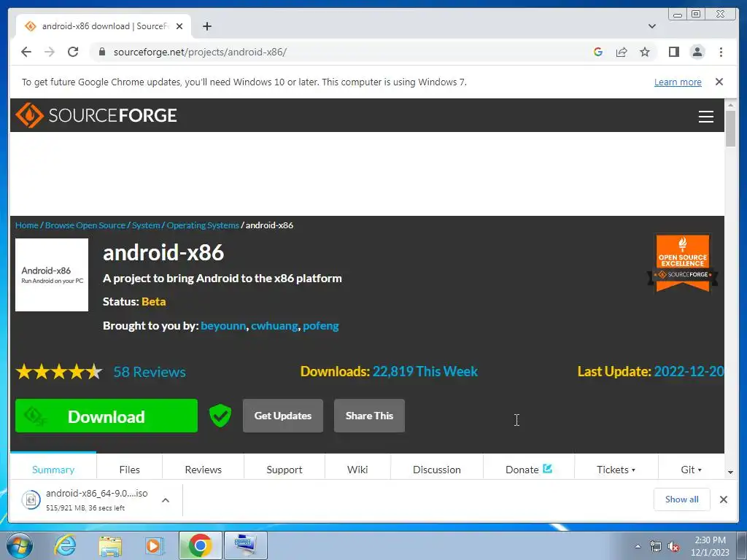This screenshot has width=747, height=560.
Task: Click the scrollbar down arrow
Action: pos(730,472)
